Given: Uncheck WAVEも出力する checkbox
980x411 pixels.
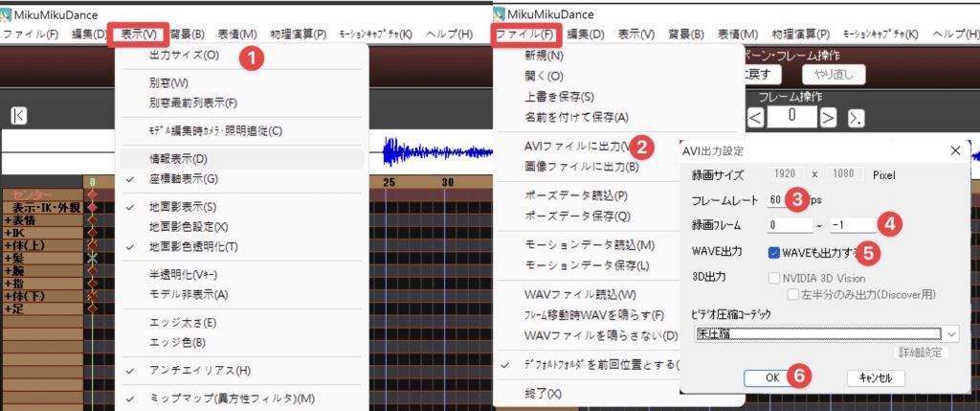Looking at the screenshot, I should click(774, 253).
